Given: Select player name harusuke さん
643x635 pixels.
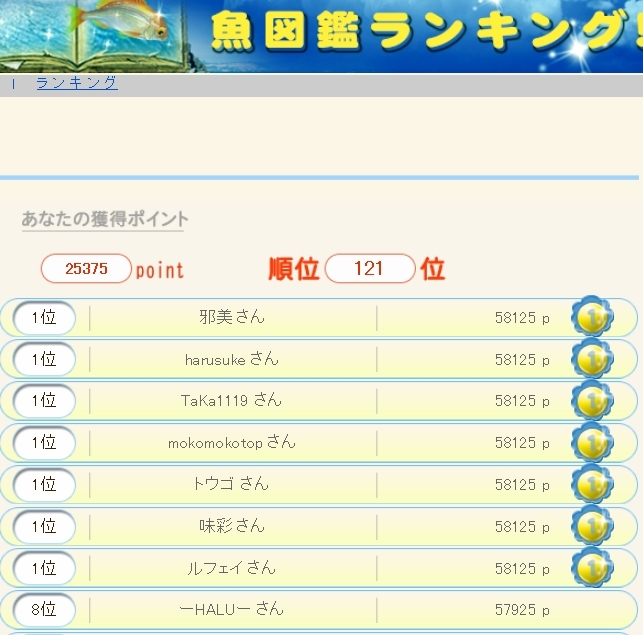Looking at the screenshot, I should (x=232, y=359).
